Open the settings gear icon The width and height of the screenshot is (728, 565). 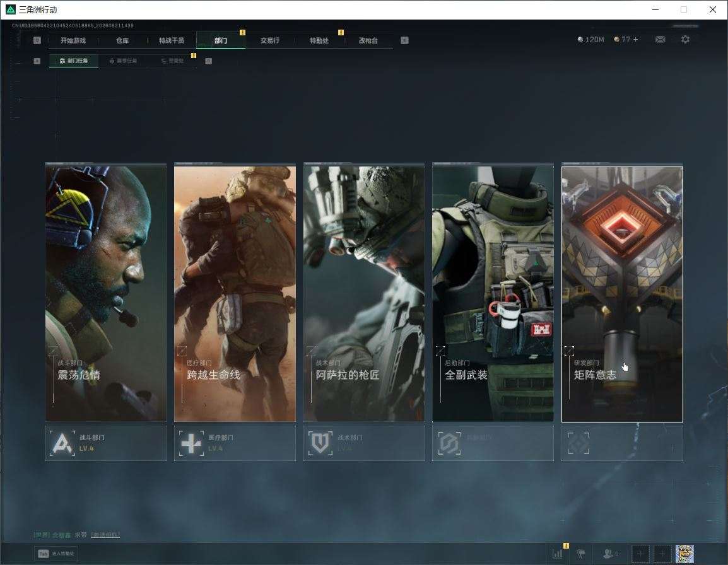point(685,40)
